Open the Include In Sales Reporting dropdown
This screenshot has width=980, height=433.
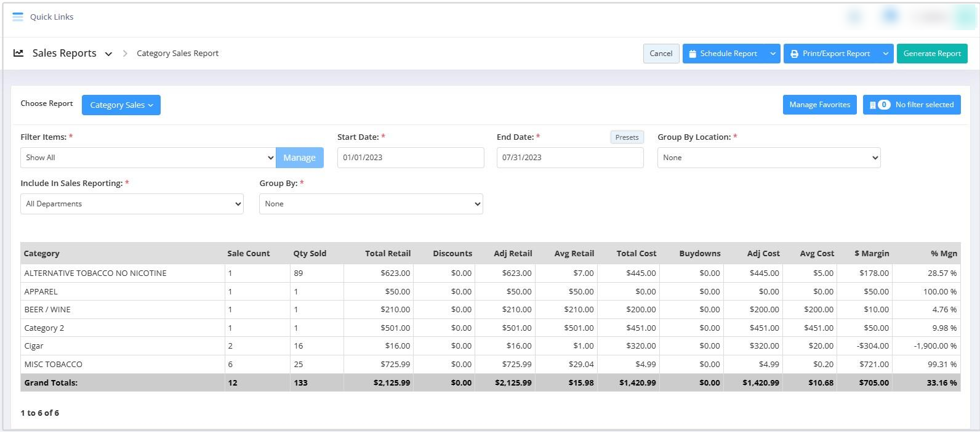132,204
